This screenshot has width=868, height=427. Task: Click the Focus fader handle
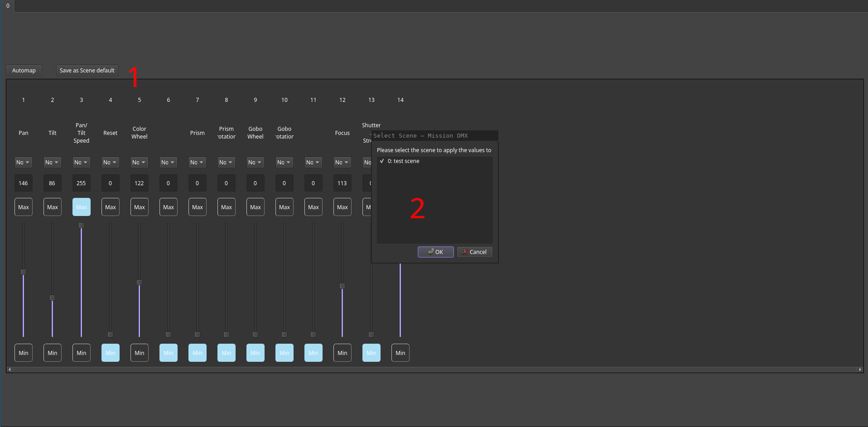pos(342,286)
